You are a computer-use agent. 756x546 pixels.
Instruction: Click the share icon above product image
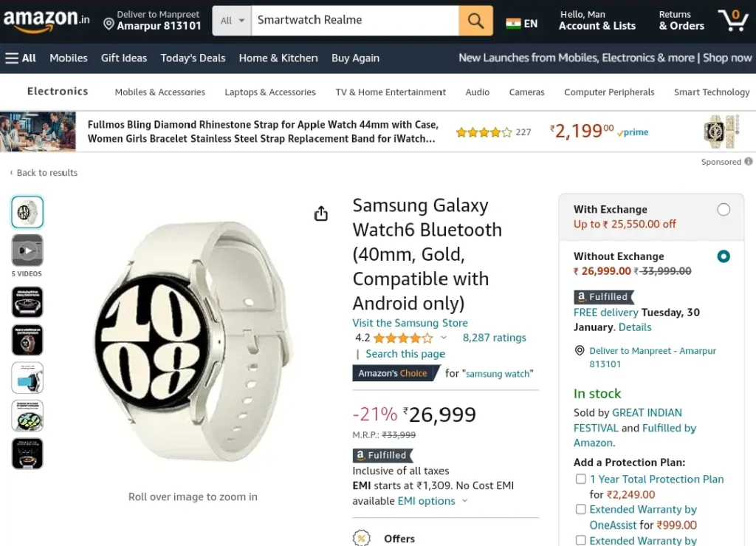[321, 214]
